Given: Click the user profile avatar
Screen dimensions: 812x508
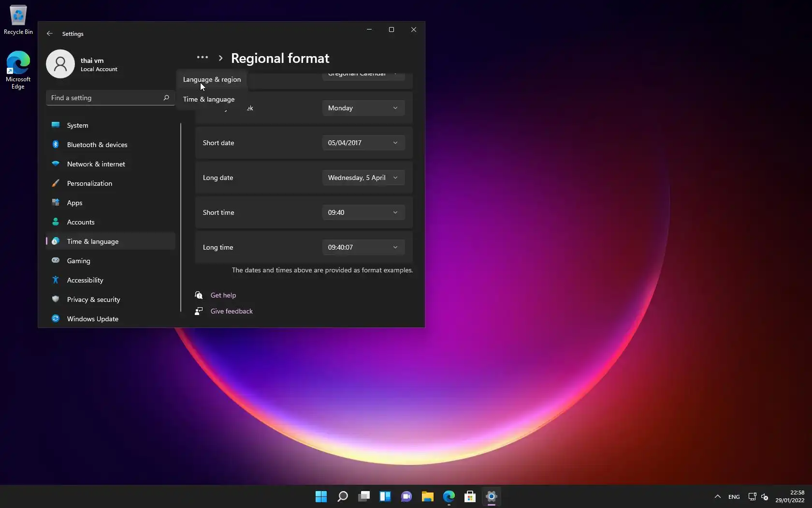Looking at the screenshot, I should 60,64.
